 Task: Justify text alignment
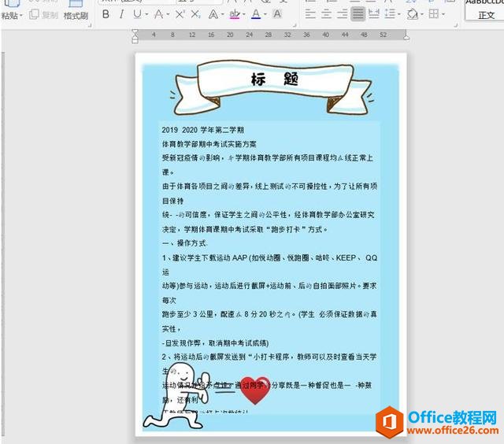pyautogui.click(x=358, y=14)
